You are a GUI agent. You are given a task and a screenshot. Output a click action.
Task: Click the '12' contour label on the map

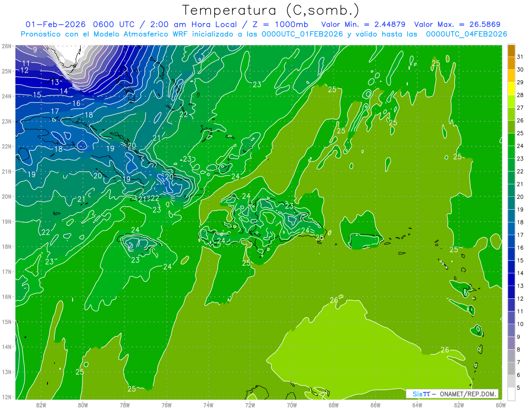24,70
